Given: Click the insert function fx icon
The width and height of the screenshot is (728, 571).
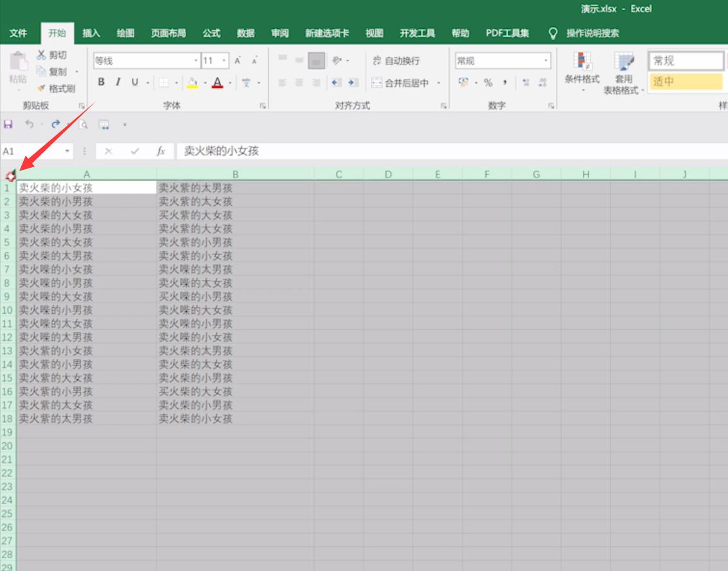Looking at the screenshot, I should (161, 151).
